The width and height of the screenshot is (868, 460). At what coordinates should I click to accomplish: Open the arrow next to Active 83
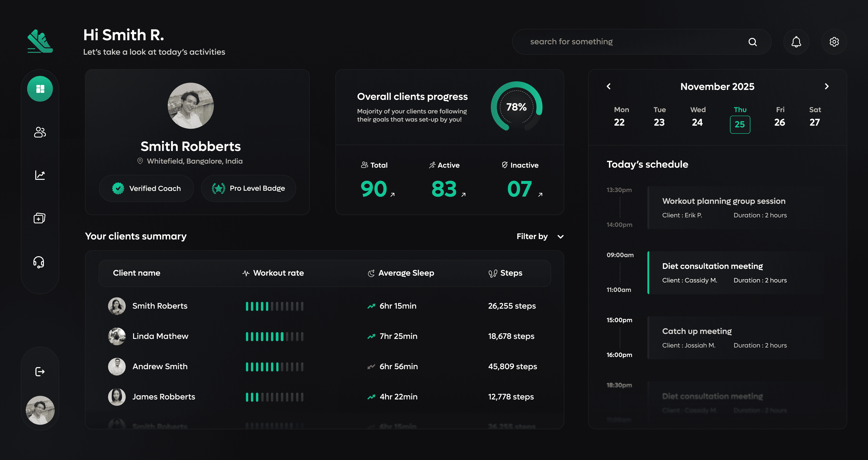coord(463,195)
